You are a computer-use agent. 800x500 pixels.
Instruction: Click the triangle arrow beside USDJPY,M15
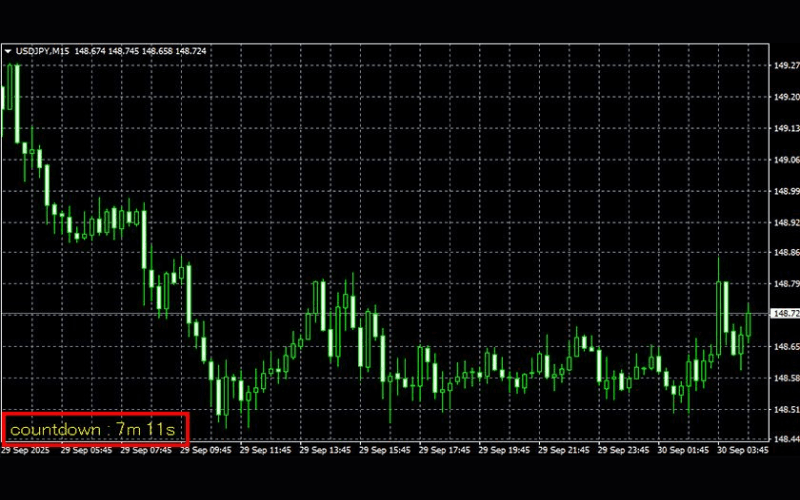coord(8,51)
